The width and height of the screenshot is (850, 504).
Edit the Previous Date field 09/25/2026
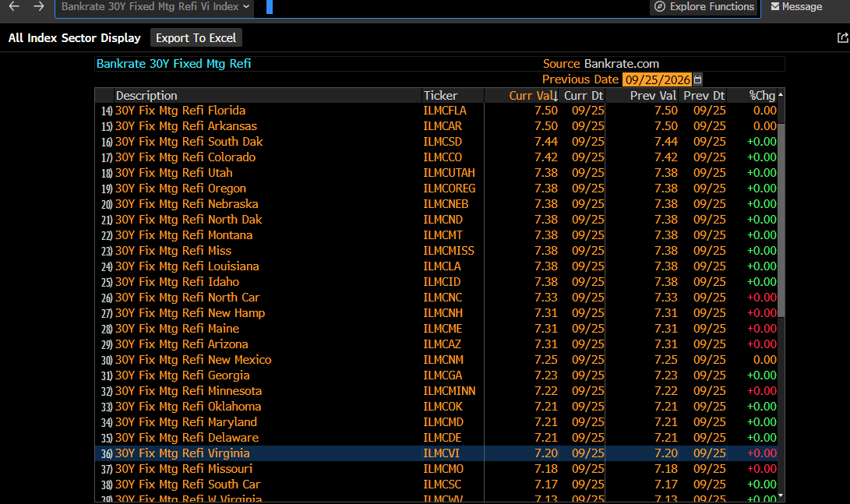pyautogui.click(x=657, y=79)
